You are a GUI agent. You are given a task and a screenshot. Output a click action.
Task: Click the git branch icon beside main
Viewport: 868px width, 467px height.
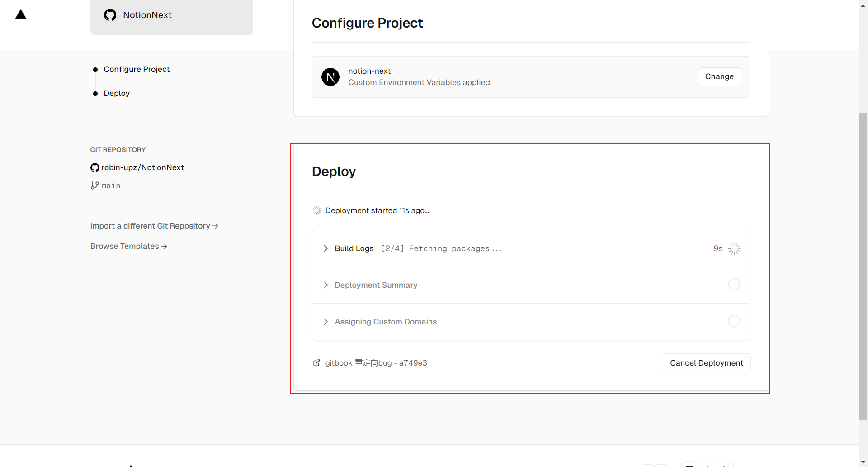(x=94, y=186)
